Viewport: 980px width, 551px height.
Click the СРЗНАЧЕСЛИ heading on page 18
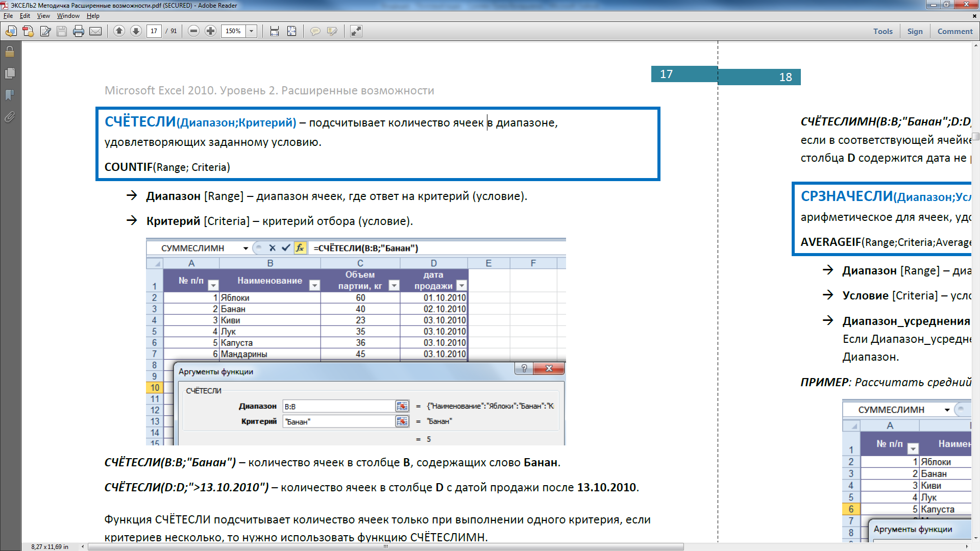point(847,196)
